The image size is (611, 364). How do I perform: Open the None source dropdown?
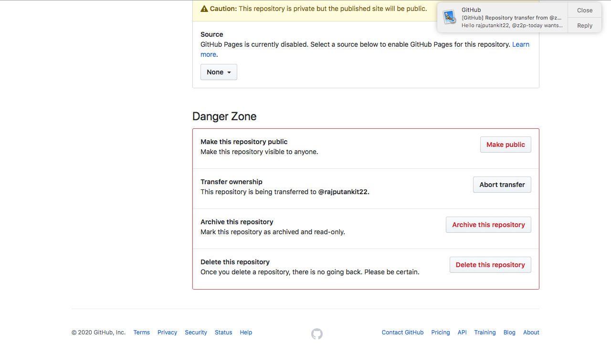click(x=219, y=72)
